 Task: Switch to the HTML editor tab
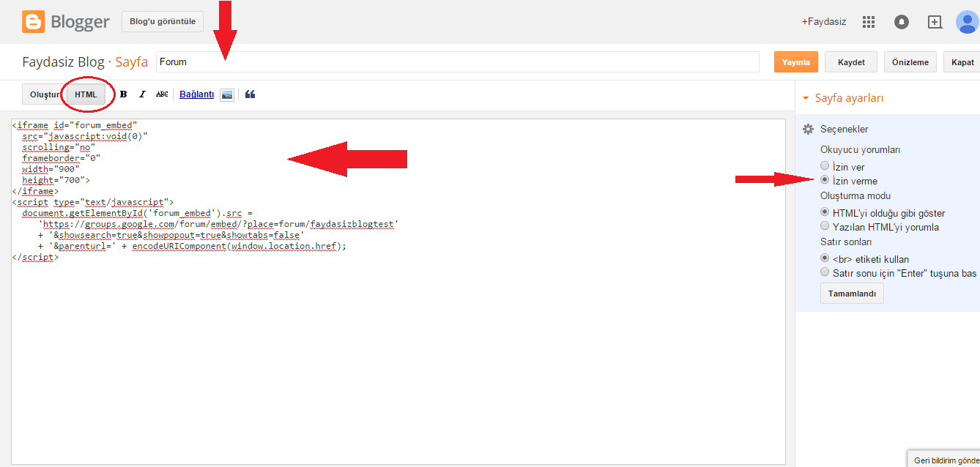click(x=86, y=94)
